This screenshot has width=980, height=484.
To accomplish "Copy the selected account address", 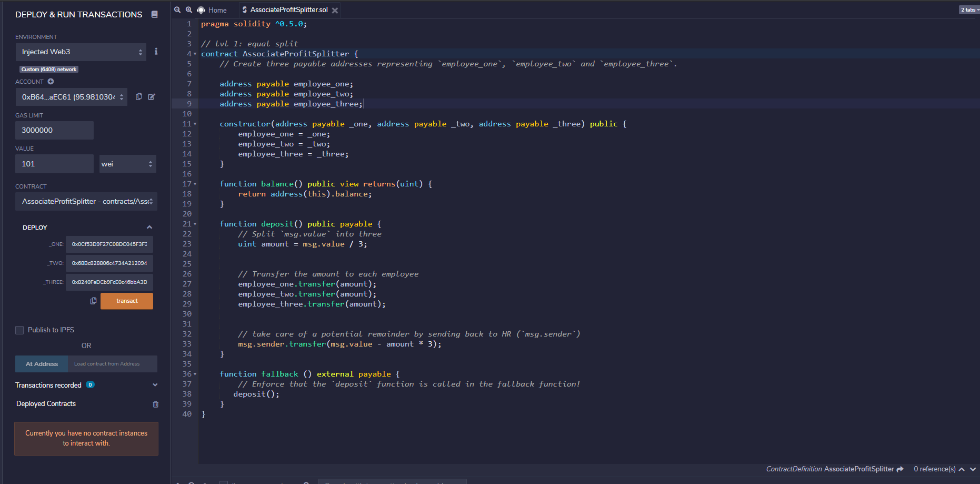I will pos(139,97).
